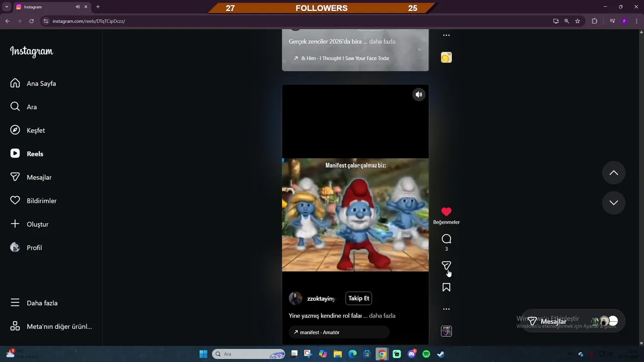Show hidden tray icons chevron
Image resolution: width=644 pixels, height=362 pixels.
(x=569, y=354)
